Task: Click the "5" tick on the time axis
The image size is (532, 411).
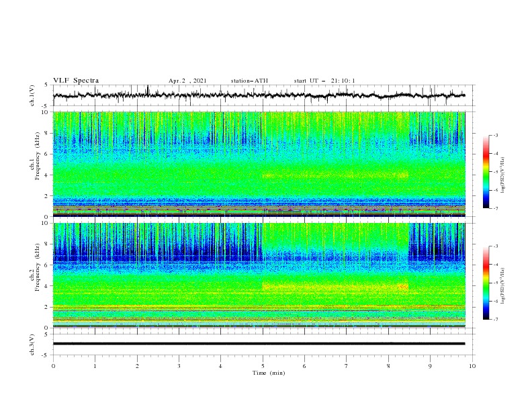Action: 263,366
